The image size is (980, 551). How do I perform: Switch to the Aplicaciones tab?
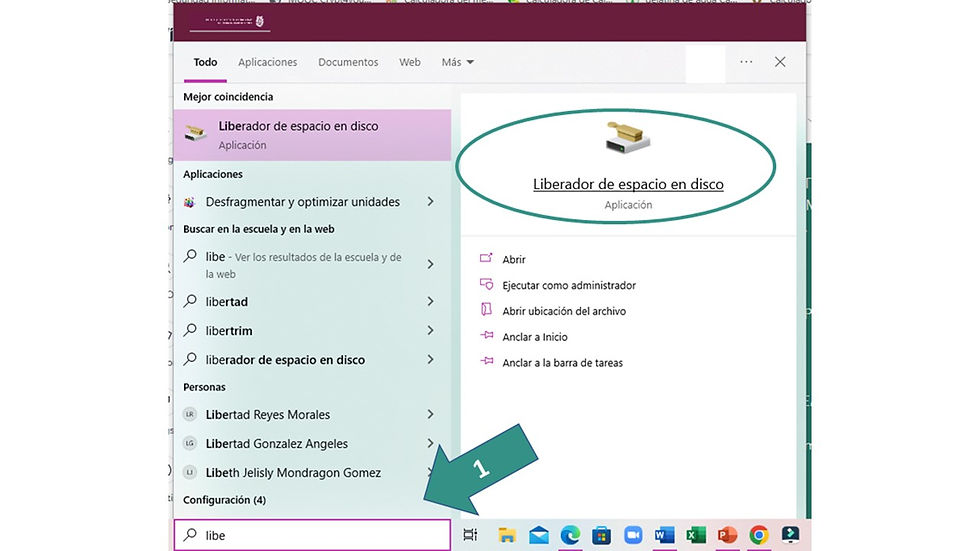coord(268,62)
